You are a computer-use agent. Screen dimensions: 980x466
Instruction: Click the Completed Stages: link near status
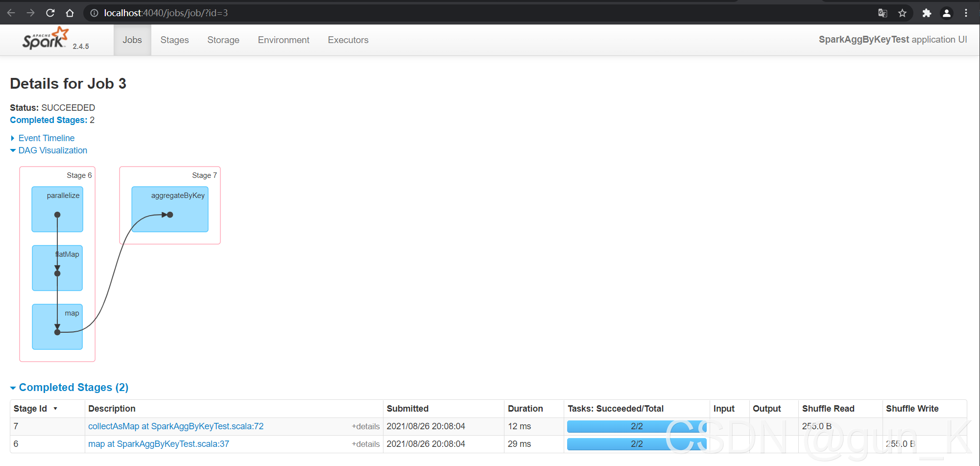click(x=48, y=120)
